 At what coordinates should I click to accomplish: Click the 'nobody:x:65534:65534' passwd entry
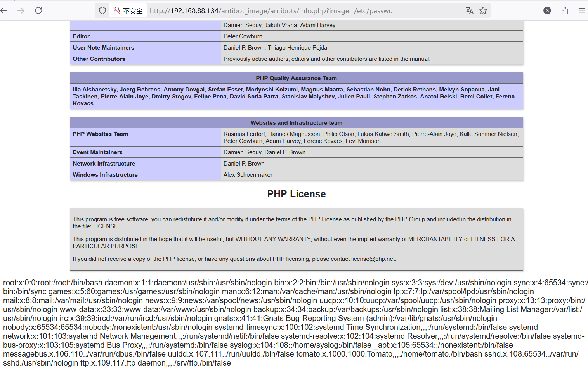coord(108,327)
